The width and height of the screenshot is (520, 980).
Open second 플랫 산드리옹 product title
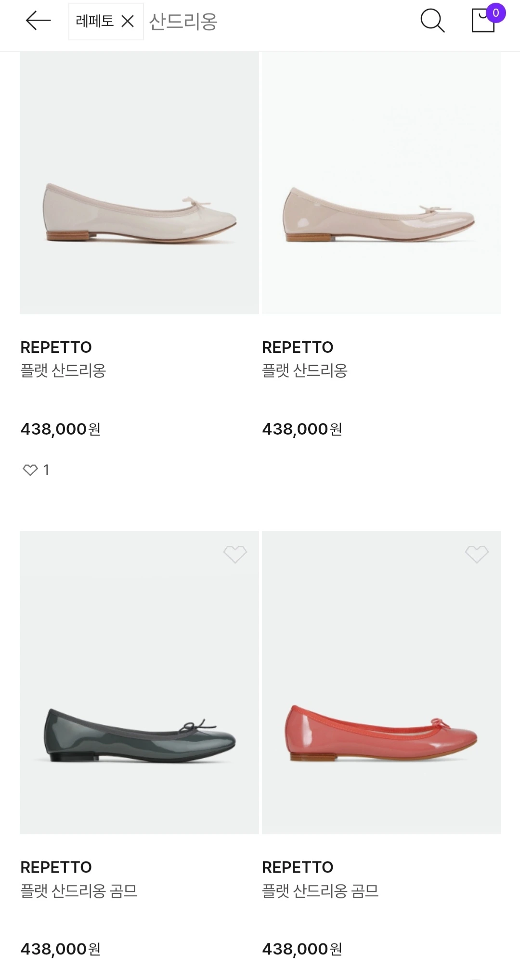click(305, 371)
